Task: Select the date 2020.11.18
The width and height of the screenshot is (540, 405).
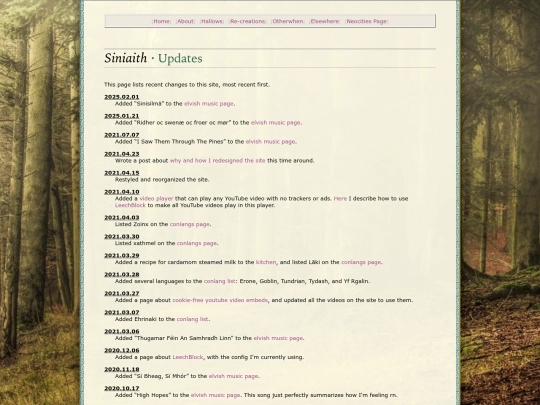Action: click(x=122, y=369)
